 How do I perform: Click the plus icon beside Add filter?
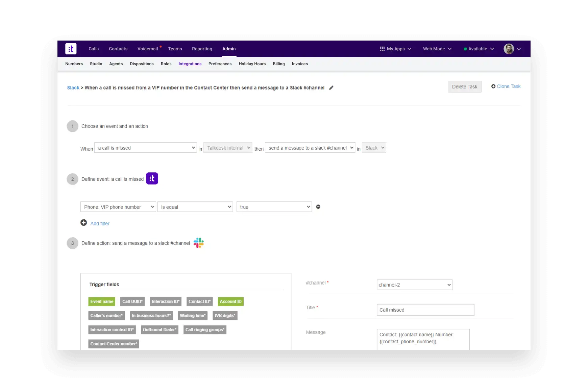84,223
